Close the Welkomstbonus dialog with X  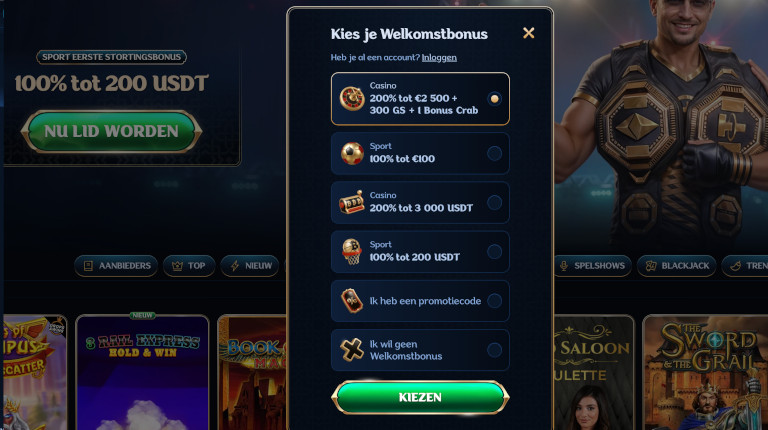[528, 33]
